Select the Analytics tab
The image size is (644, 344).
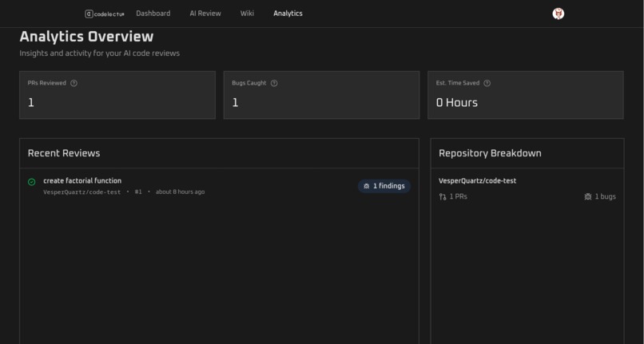[x=288, y=14]
